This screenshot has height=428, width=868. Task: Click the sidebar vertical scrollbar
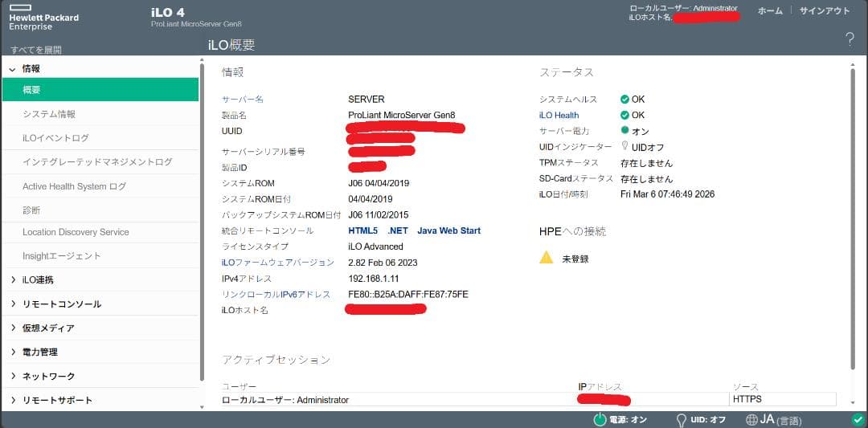pos(203,221)
